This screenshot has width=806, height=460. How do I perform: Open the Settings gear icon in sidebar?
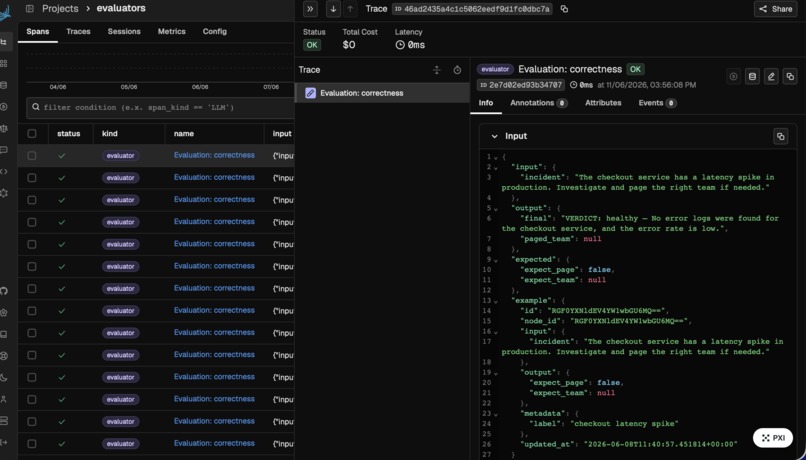(4, 193)
